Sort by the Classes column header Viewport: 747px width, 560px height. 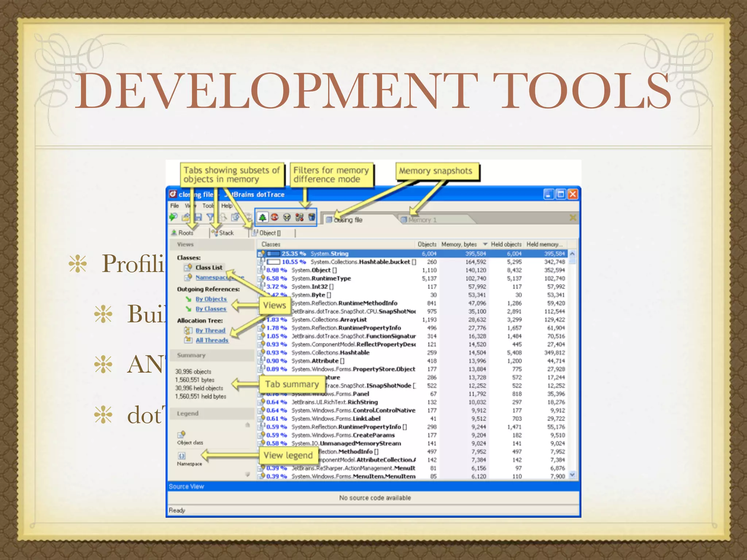click(336, 244)
